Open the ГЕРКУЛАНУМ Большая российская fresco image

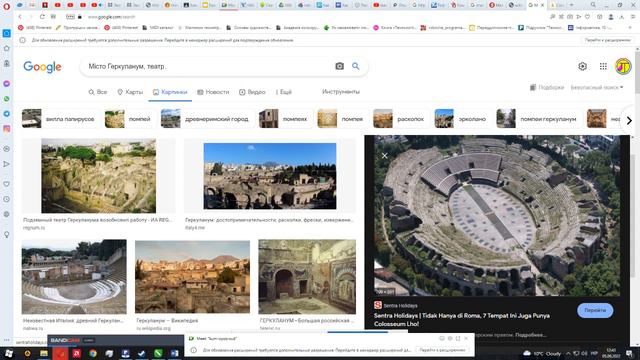(x=307, y=276)
